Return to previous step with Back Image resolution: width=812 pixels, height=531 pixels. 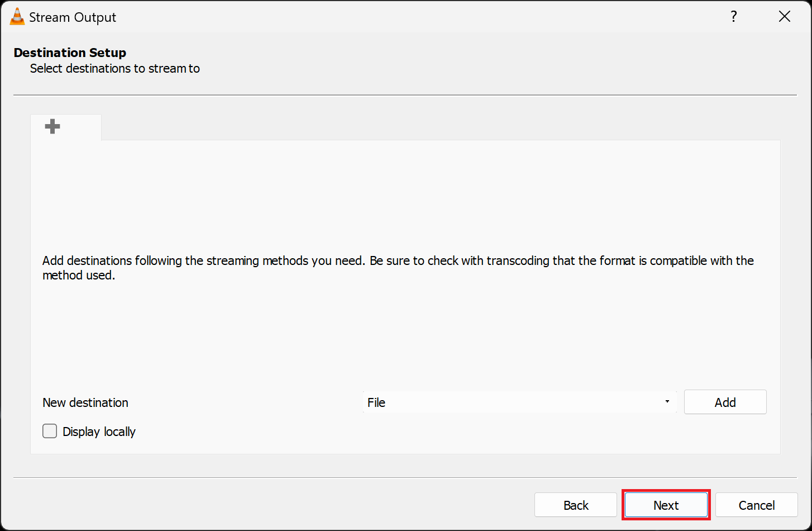tap(576, 505)
